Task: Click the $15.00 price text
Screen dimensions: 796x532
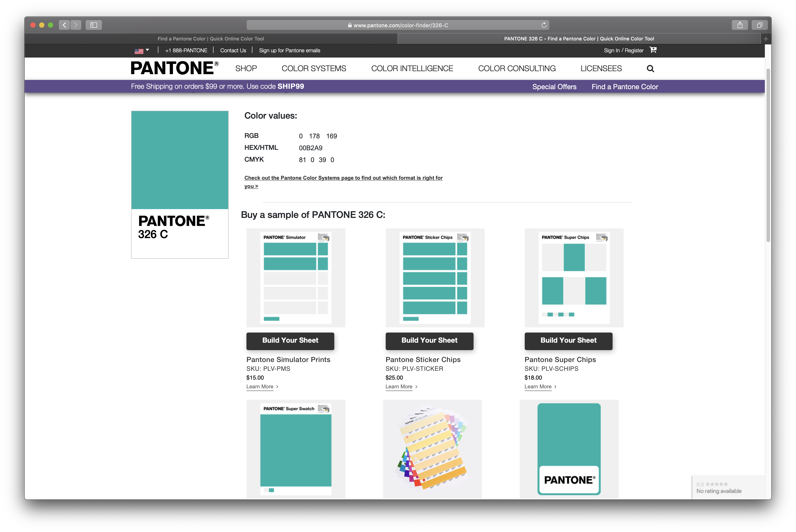Action: (x=255, y=378)
